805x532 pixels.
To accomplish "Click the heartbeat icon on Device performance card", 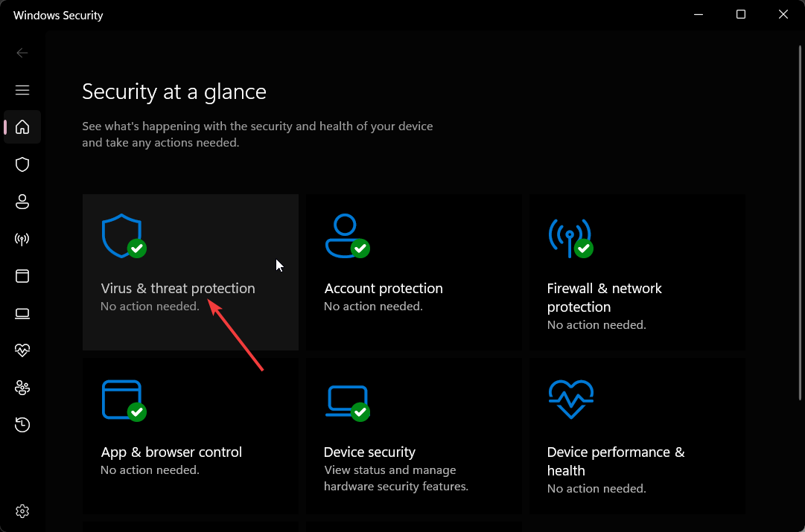I will tap(571, 399).
